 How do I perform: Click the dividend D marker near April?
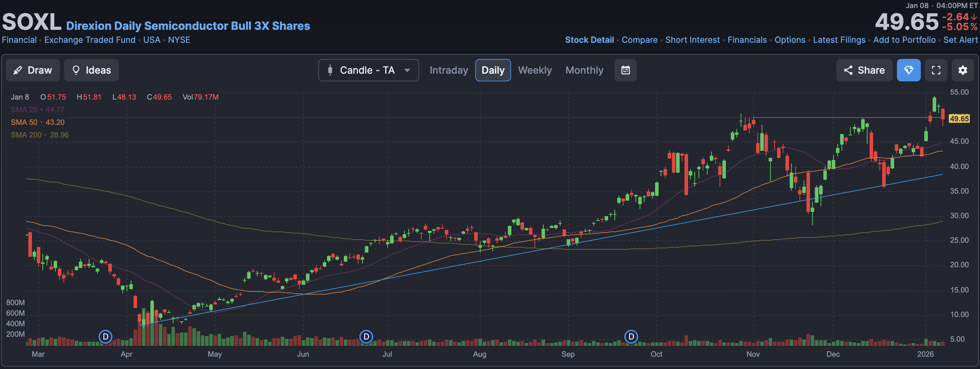[106, 337]
